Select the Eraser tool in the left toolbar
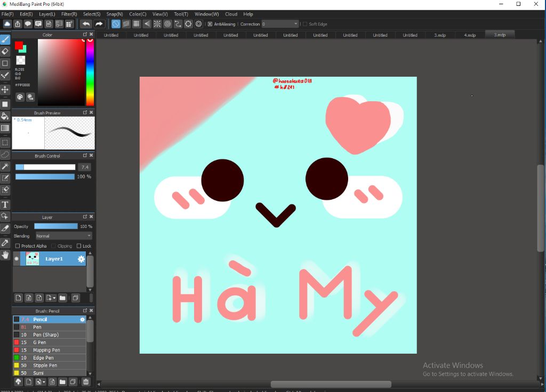This screenshot has width=546, height=392. click(5, 52)
